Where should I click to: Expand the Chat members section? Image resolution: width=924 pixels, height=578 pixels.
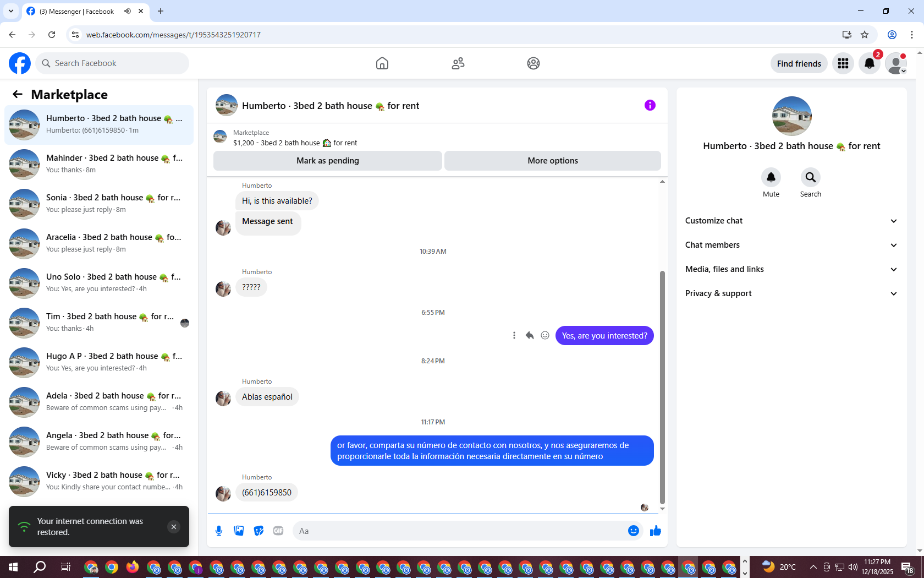pyautogui.click(x=791, y=245)
